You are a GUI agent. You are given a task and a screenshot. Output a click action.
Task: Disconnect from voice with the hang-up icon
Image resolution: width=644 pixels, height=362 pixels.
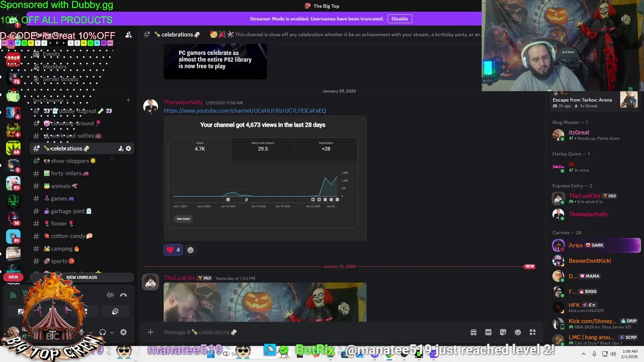[123, 295]
